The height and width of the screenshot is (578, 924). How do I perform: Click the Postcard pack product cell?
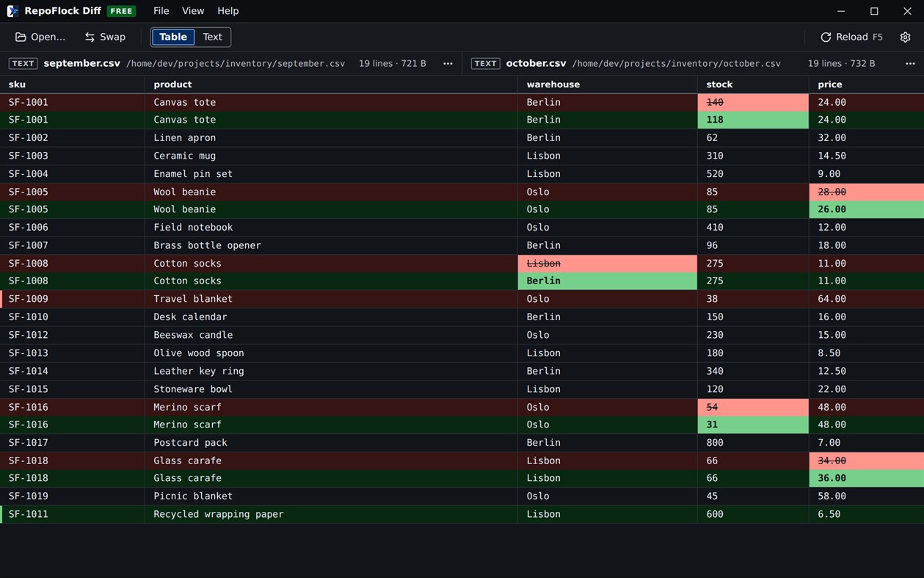click(x=331, y=443)
